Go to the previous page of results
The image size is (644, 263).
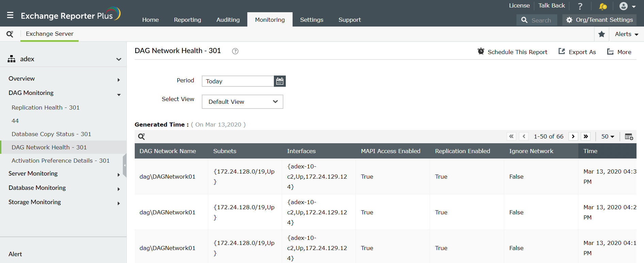524,136
